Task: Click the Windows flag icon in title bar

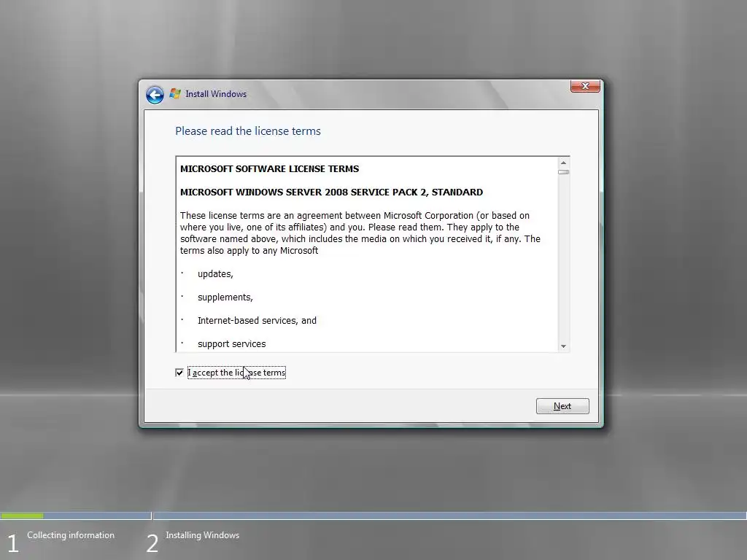Action: coord(175,94)
